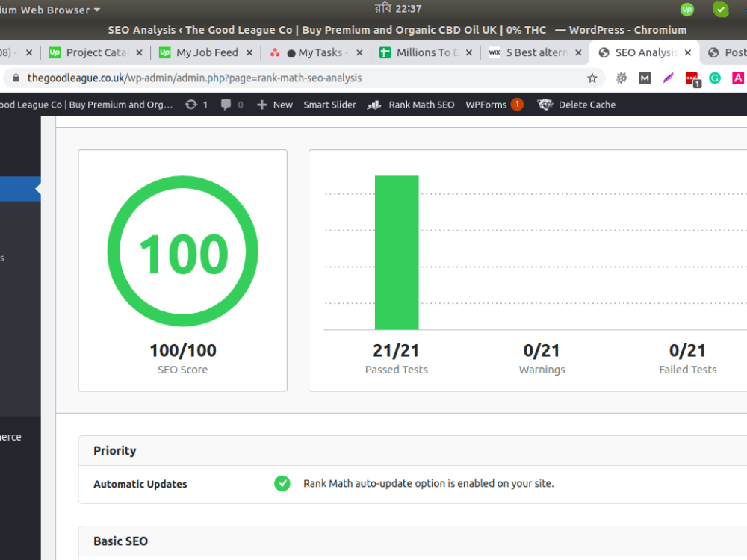This screenshot has width=747, height=560.
Task: Open the New content menu
Action: coord(275,105)
